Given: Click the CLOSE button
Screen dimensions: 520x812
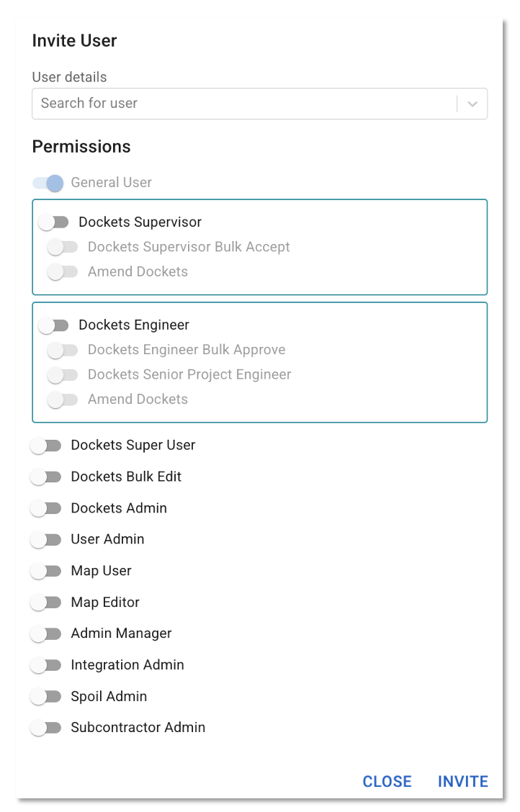Looking at the screenshot, I should [x=387, y=782].
